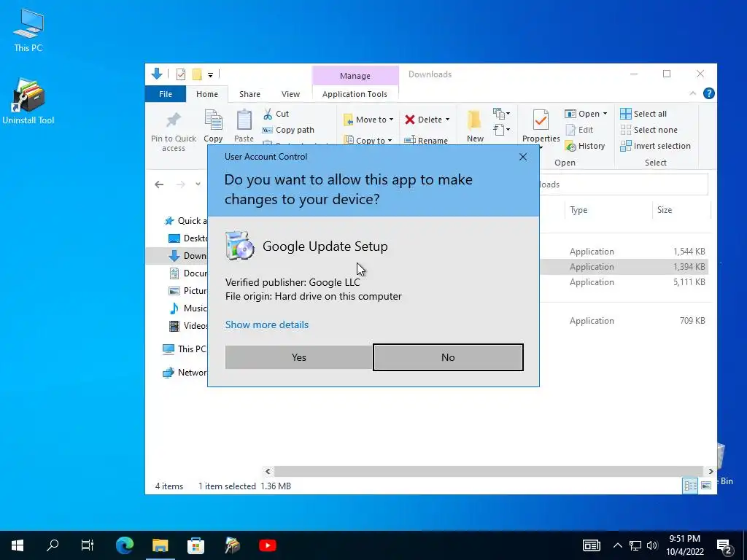Click the Edit ribbon button
The width and height of the screenshot is (747, 560).
coord(579,130)
